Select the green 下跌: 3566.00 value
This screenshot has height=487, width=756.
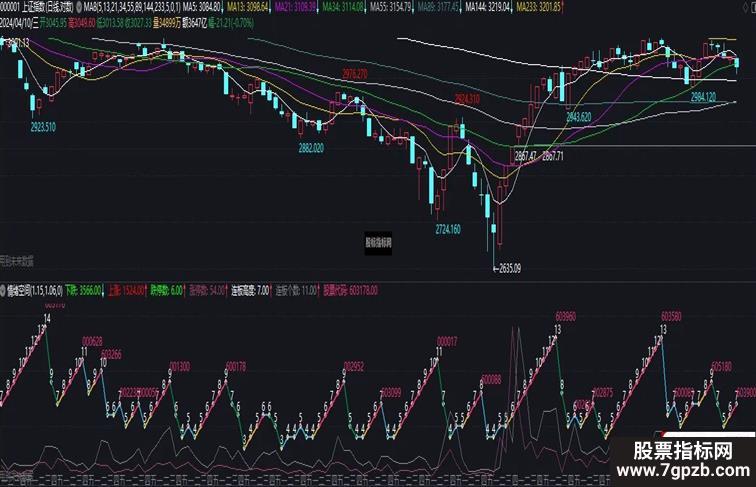coord(83,291)
